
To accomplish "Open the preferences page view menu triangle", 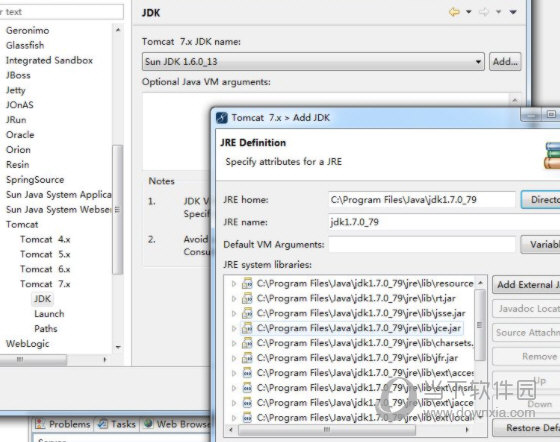I will coord(513,12).
